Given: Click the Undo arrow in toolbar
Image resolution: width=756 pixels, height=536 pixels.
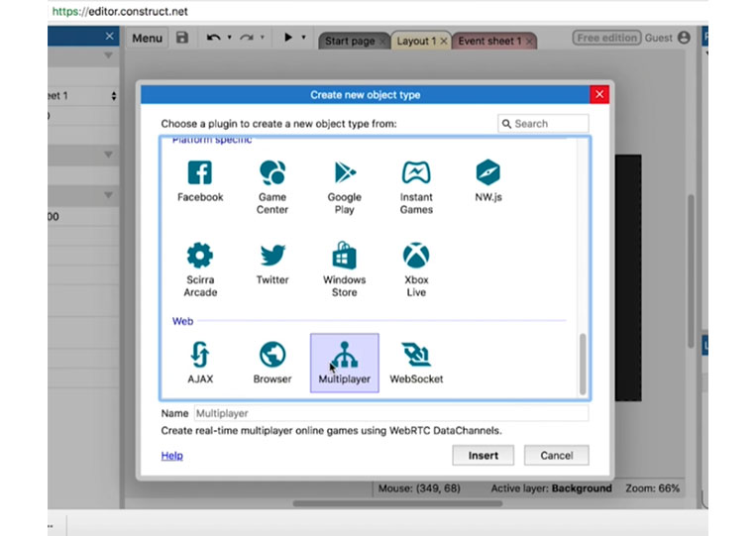Looking at the screenshot, I should [214, 38].
